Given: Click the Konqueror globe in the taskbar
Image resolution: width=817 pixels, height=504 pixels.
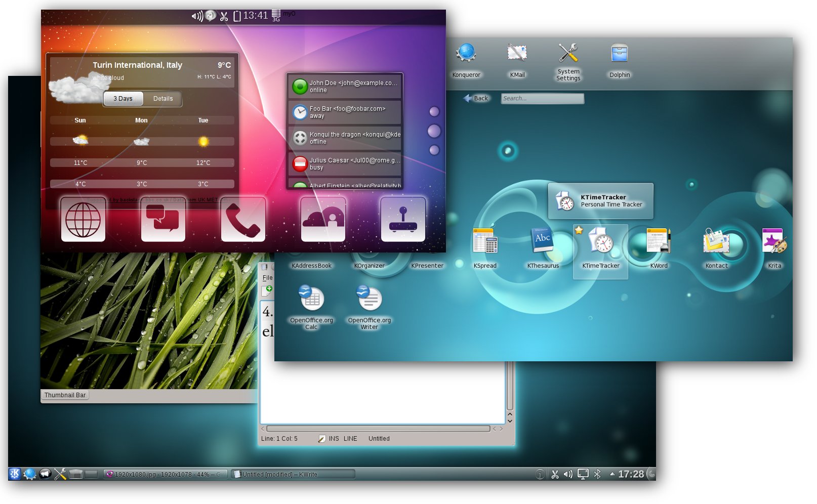Looking at the screenshot, I should [x=30, y=474].
